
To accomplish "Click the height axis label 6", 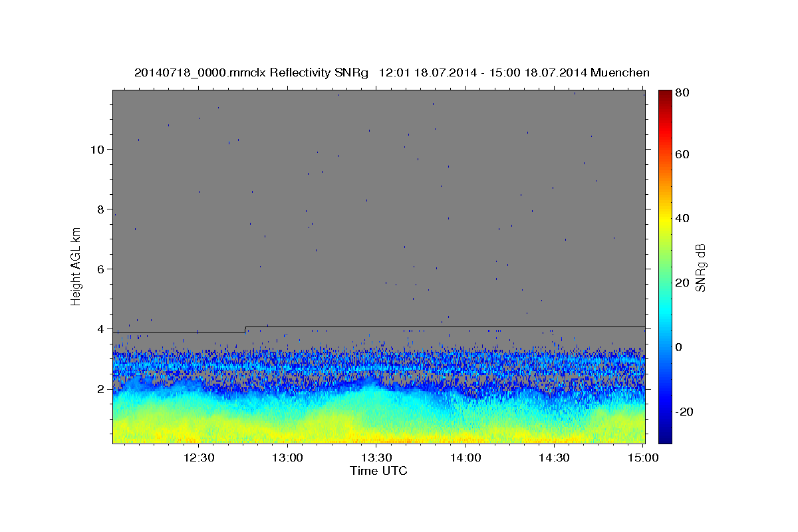I will [x=99, y=269].
